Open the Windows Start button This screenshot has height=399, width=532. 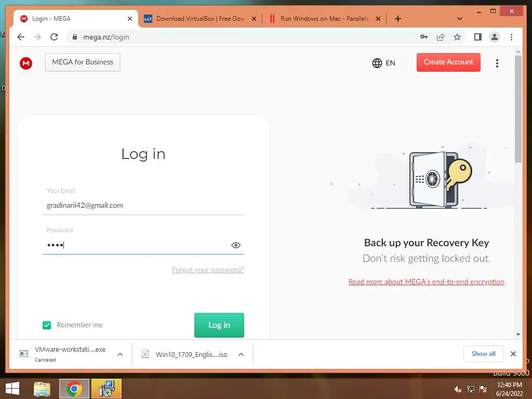12,389
